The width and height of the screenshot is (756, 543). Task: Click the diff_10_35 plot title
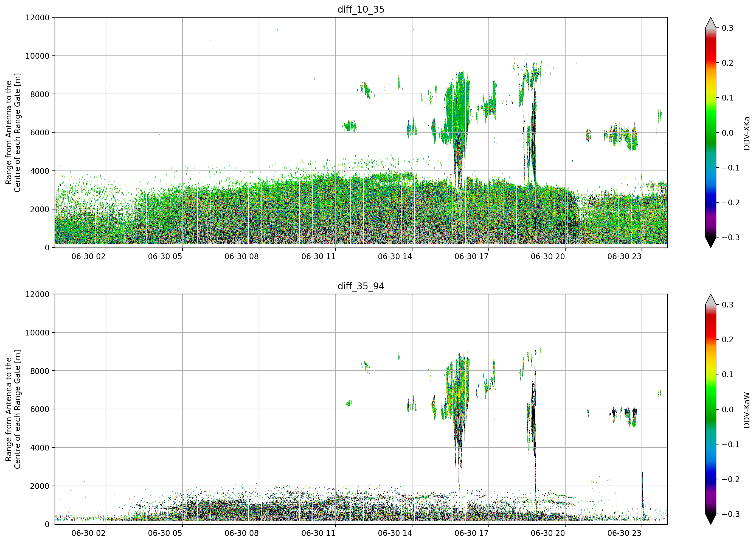click(361, 9)
